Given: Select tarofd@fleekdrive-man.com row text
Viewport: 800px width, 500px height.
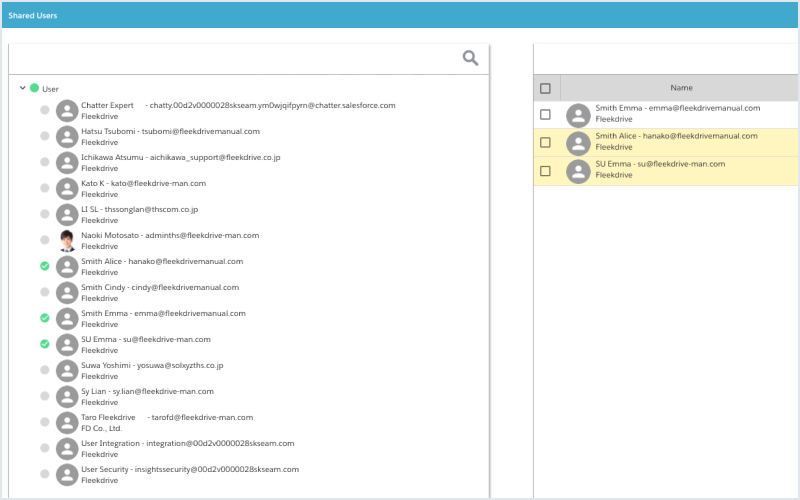Looking at the screenshot, I should (x=202, y=417).
